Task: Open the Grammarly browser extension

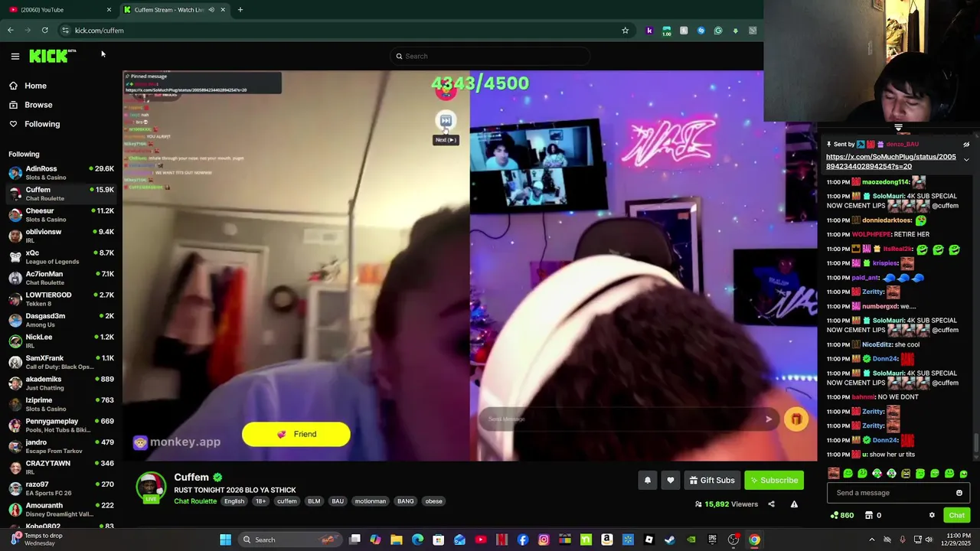Action: (718, 31)
